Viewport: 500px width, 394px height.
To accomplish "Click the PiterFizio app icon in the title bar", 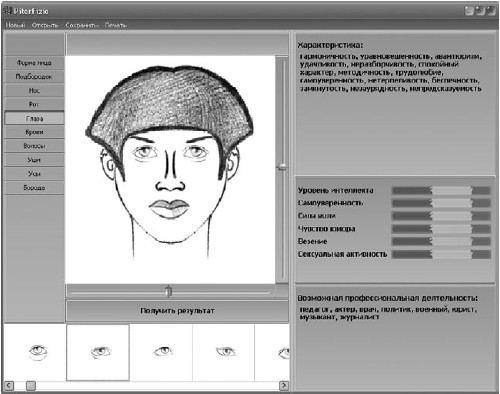I will [x=8, y=11].
